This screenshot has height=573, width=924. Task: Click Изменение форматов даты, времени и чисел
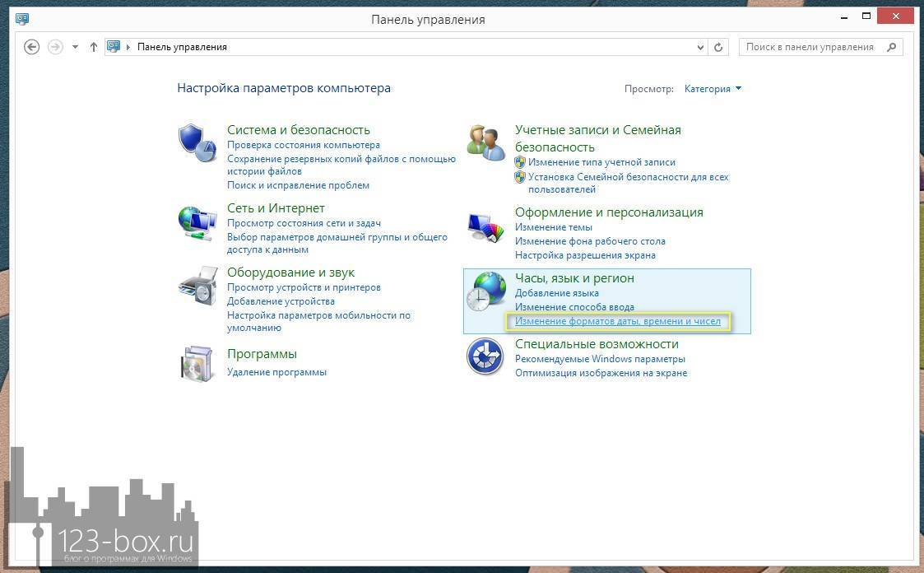[x=618, y=321]
